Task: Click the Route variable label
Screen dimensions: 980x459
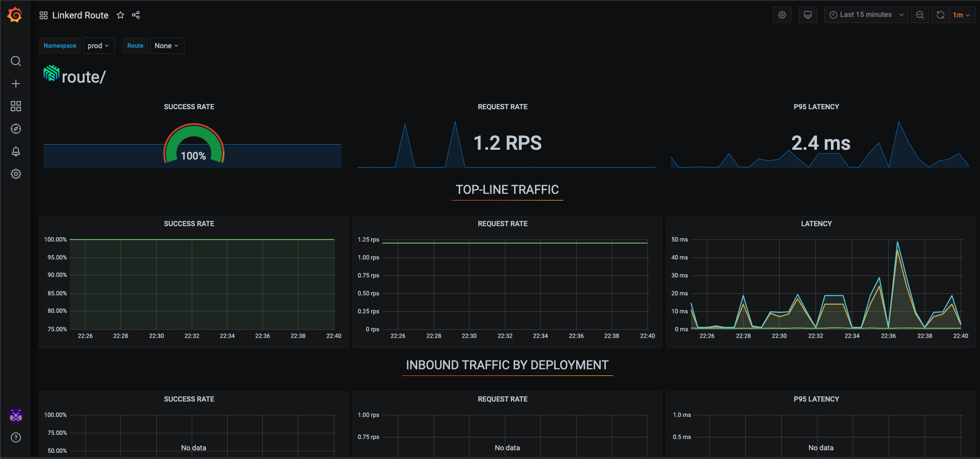Action: tap(135, 46)
